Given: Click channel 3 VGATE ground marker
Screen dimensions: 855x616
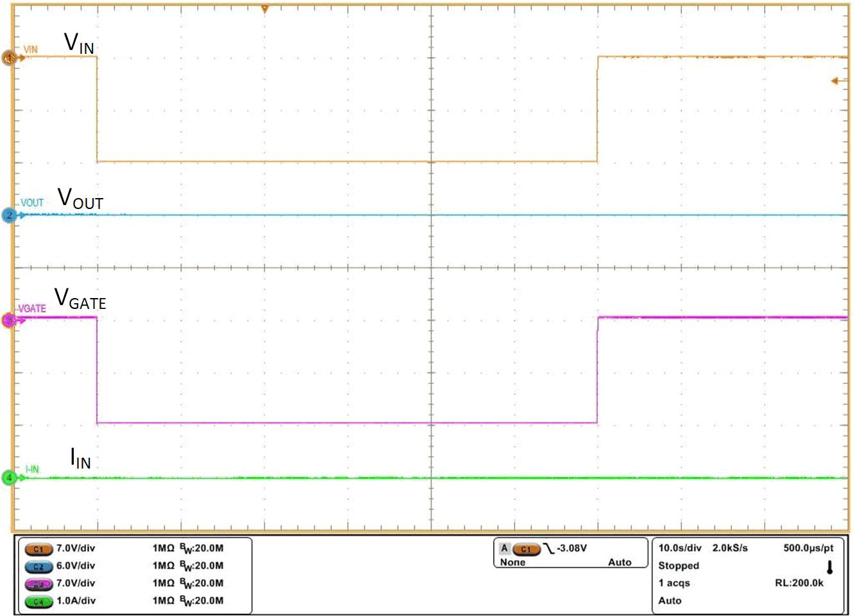Looking at the screenshot, I should pos(9,320).
